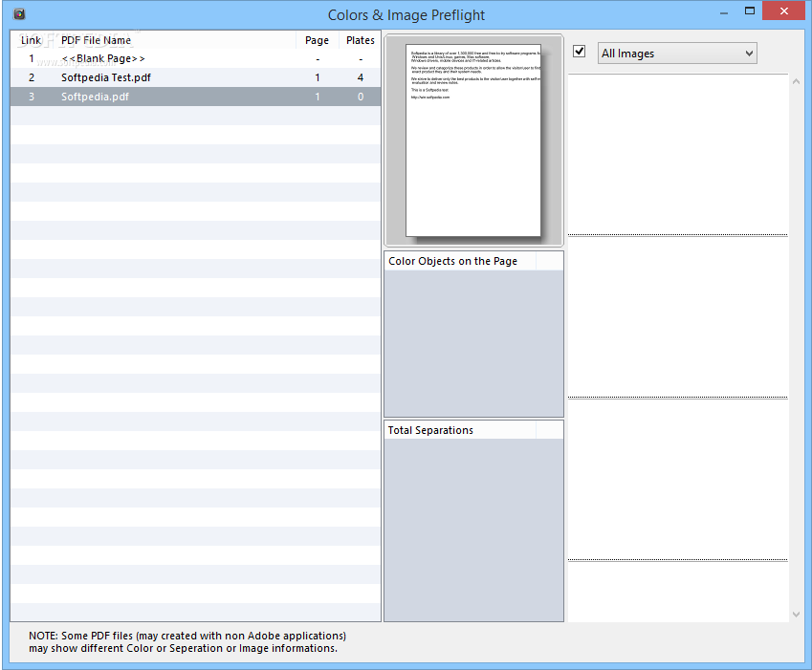The image size is (812, 670).
Task: Toggle the checkbox beside All Images
Action: (579, 52)
